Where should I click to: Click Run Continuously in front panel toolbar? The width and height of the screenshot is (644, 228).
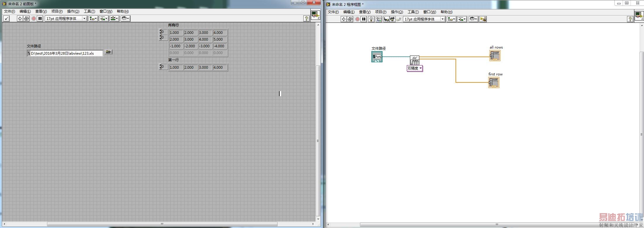(26, 18)
